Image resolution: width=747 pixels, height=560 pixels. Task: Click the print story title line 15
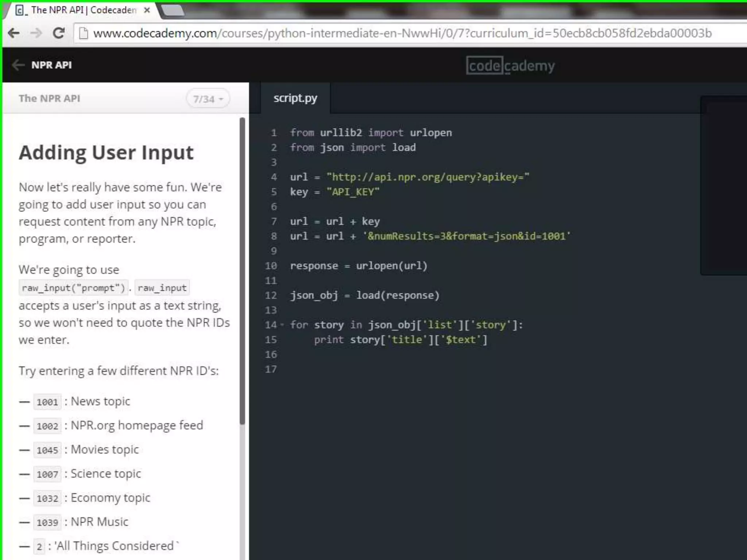pyautogui.click(x=400, y=340)
